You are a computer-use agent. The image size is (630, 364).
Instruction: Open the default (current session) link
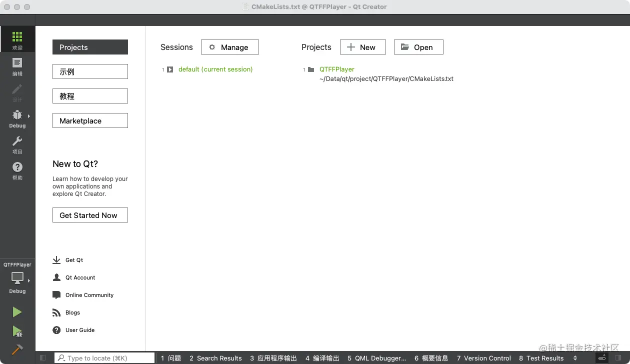(215, 69)
